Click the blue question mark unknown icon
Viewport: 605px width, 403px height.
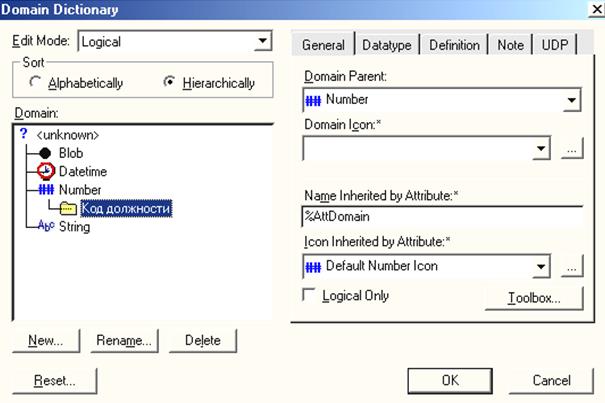pos(24,134)
